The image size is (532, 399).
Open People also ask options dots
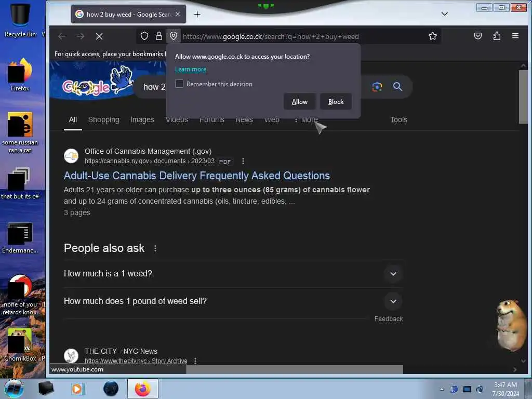click(x=155, y=249)
